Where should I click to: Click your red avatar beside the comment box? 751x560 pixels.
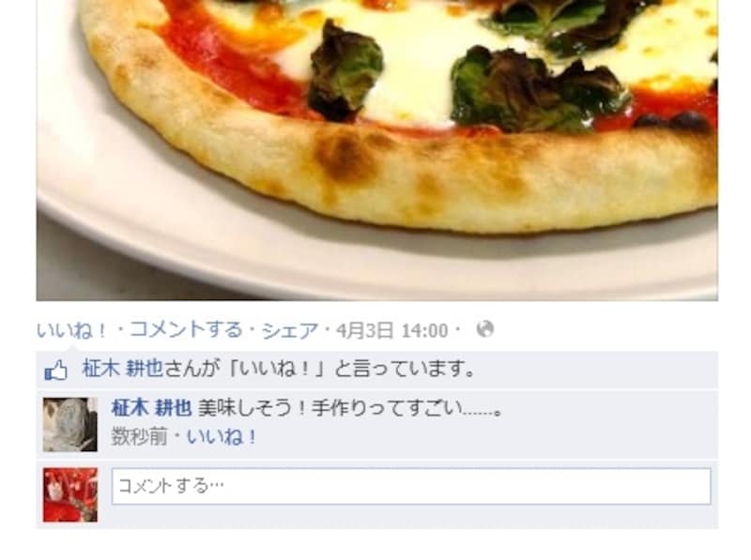tap(69, 494)
